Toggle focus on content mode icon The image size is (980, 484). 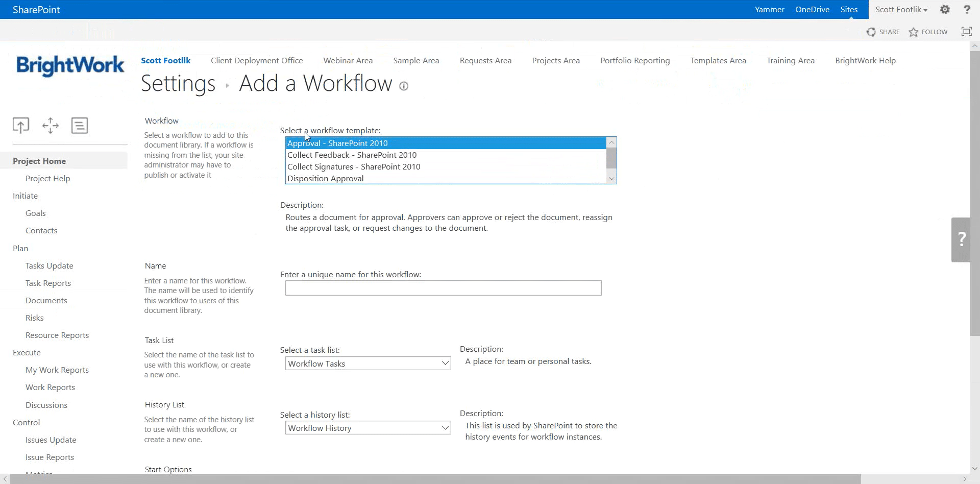pyautogui.click(x=966, y=32)
